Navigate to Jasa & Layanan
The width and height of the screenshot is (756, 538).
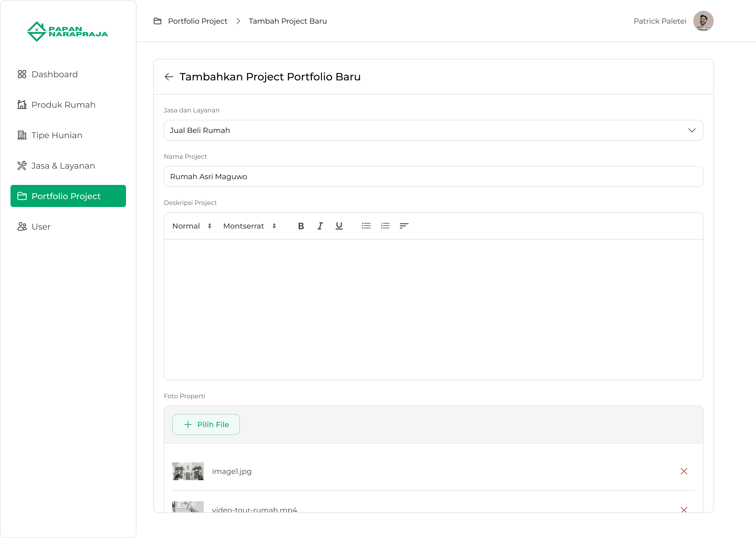(x=63, y=166)
